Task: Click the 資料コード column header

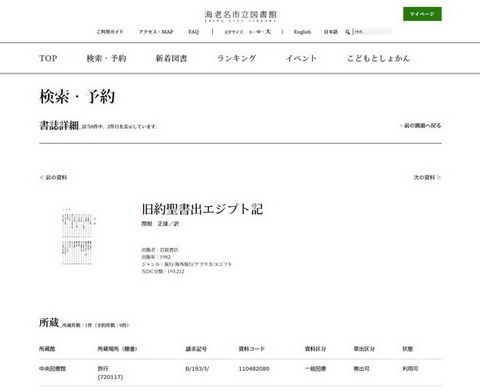Action: point(252,349)
